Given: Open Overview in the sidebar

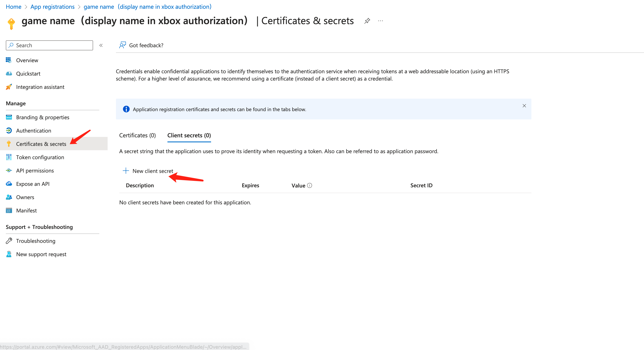Looking at the screenshot, I should [x=27, y=60].
